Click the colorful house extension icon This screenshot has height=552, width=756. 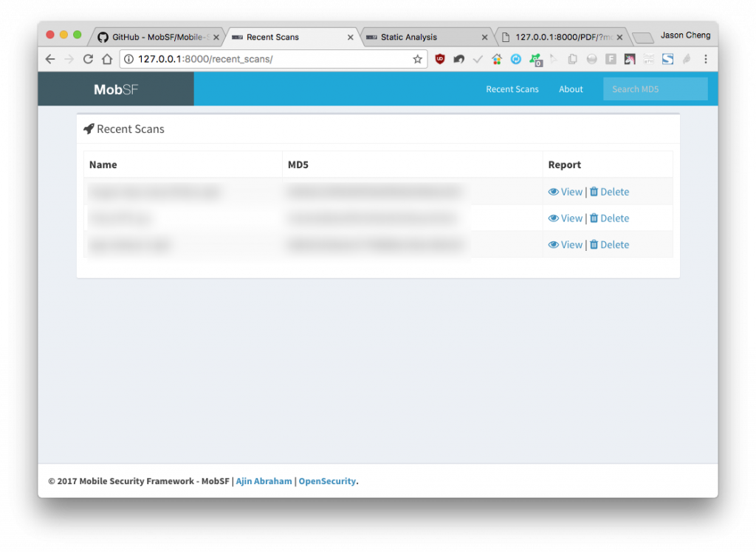(497, 59)
